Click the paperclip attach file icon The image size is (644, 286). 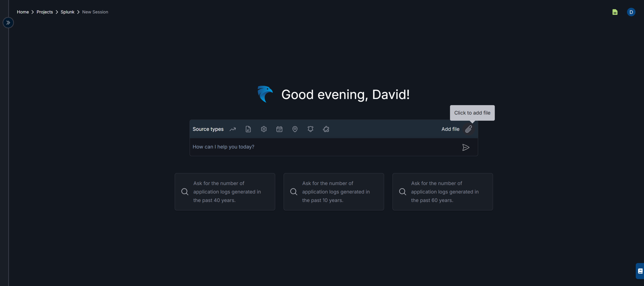click(468, 129)
